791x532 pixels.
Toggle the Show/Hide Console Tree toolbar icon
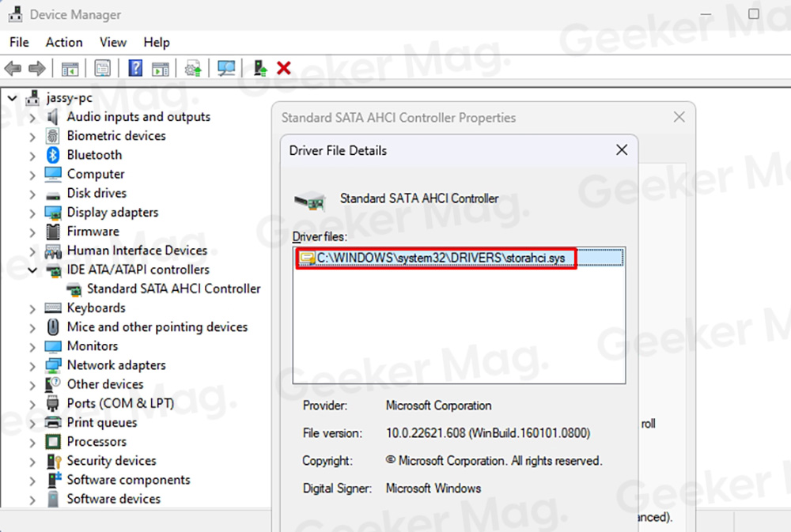(70, 69)
